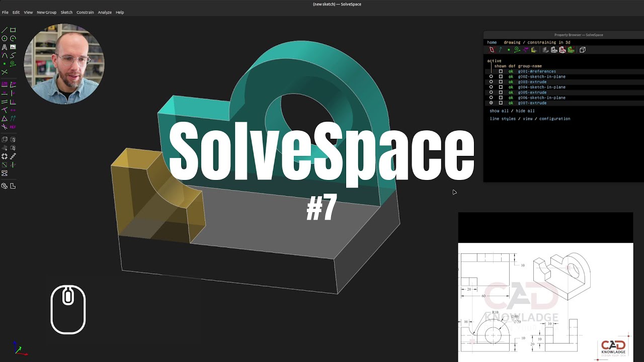The image size is (644, 362).
Task: Activate group g002-sketch-in-plane radio button
Action: point(491,76)
